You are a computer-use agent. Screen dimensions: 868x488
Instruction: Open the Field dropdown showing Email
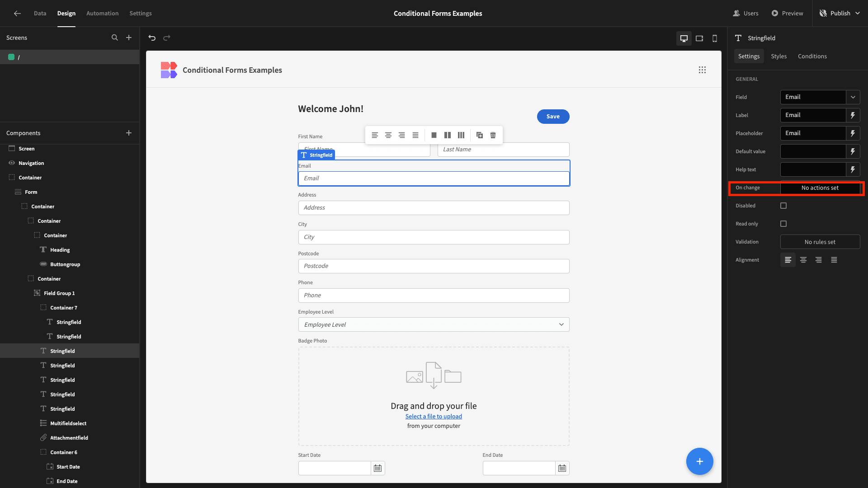pos(853,97)
